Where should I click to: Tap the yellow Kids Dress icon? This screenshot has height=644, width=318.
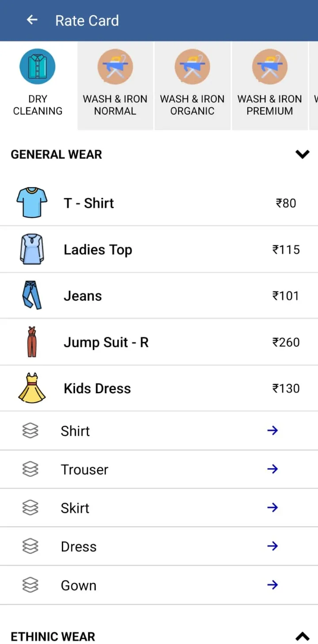pos(32,388)
